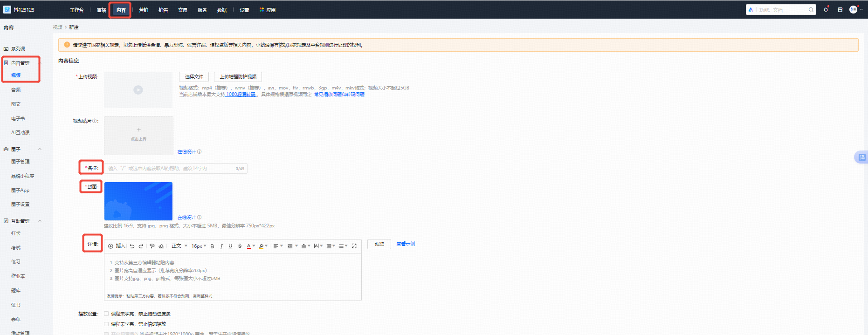Click the 应用 colorful grid icon
The image size is (868, 335).
(262, 10)
